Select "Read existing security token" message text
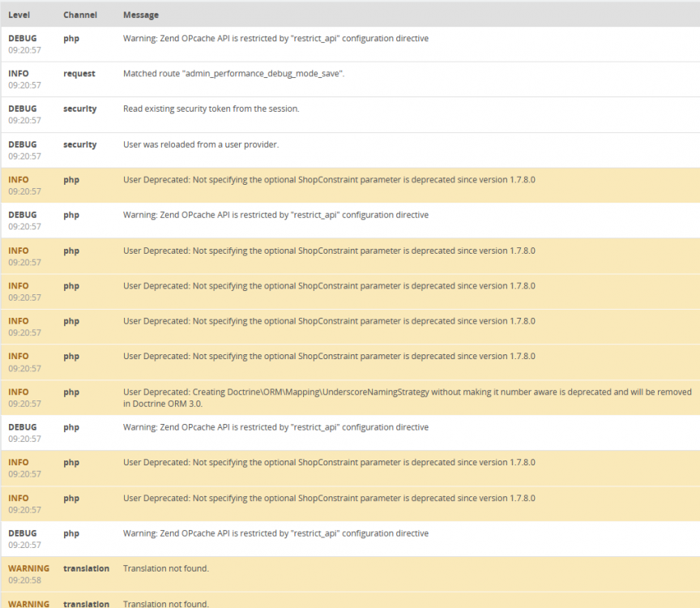Image resolution: width=700 pixels, height=608 pixels. (211, 109)
